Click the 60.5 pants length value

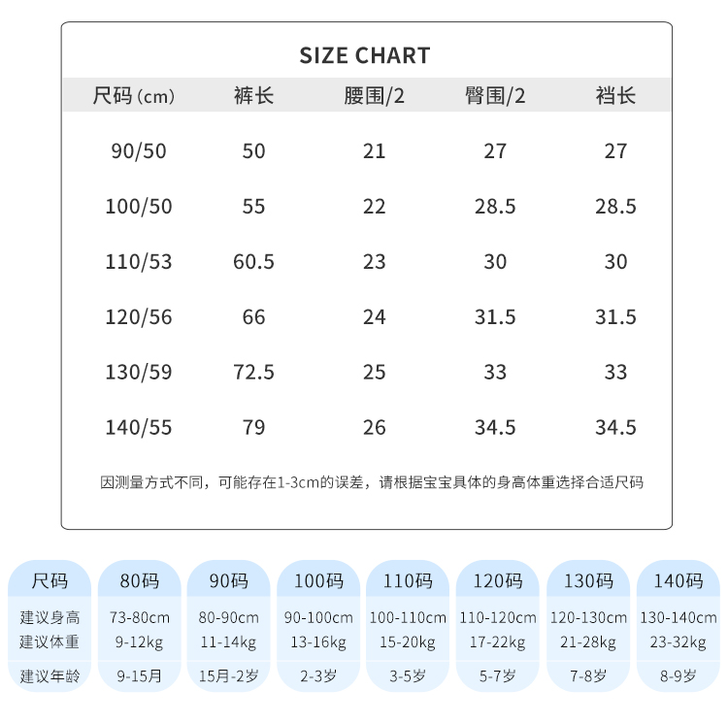click(x=253, y=262)
